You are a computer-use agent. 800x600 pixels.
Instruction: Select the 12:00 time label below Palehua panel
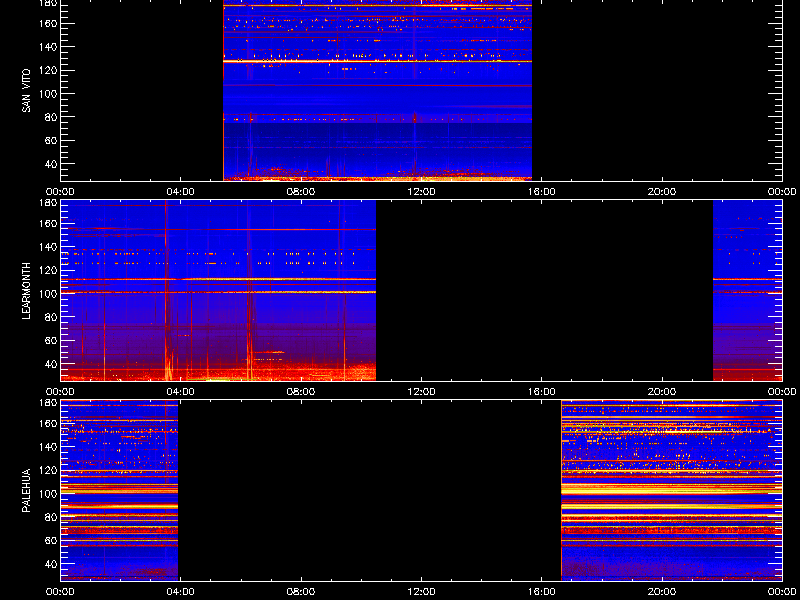coord(421,592)
